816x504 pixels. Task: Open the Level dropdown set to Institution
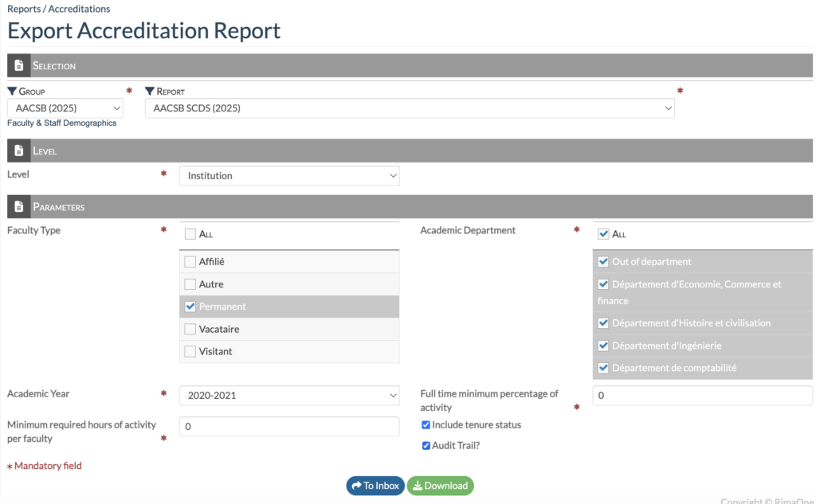tap(289, 176)
